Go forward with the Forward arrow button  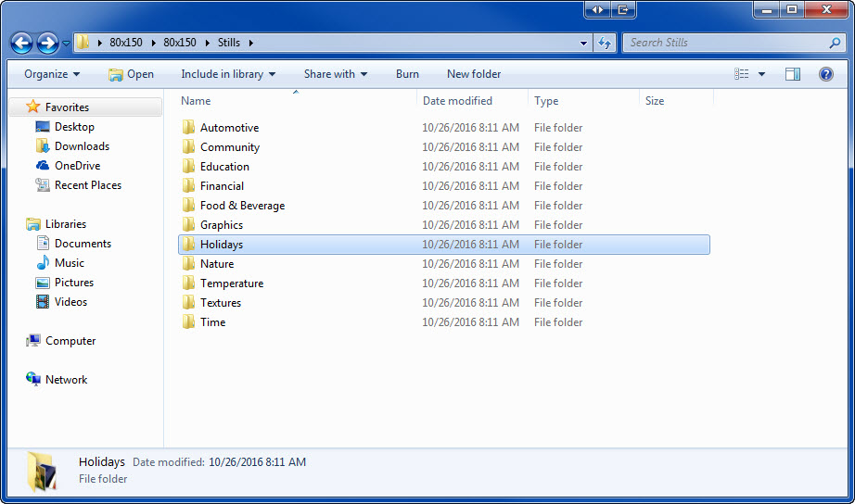point(47,43)
